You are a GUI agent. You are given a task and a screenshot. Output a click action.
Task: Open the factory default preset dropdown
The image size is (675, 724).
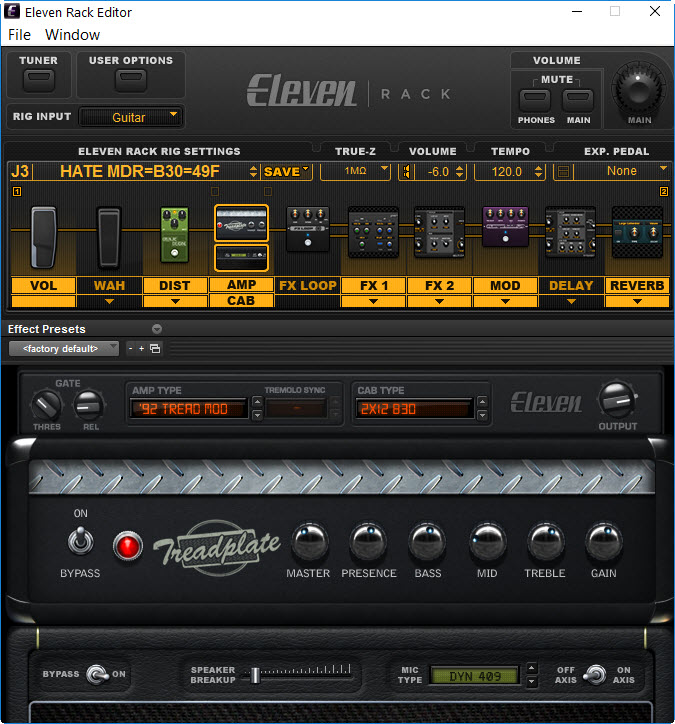click(x=64, y=349)
